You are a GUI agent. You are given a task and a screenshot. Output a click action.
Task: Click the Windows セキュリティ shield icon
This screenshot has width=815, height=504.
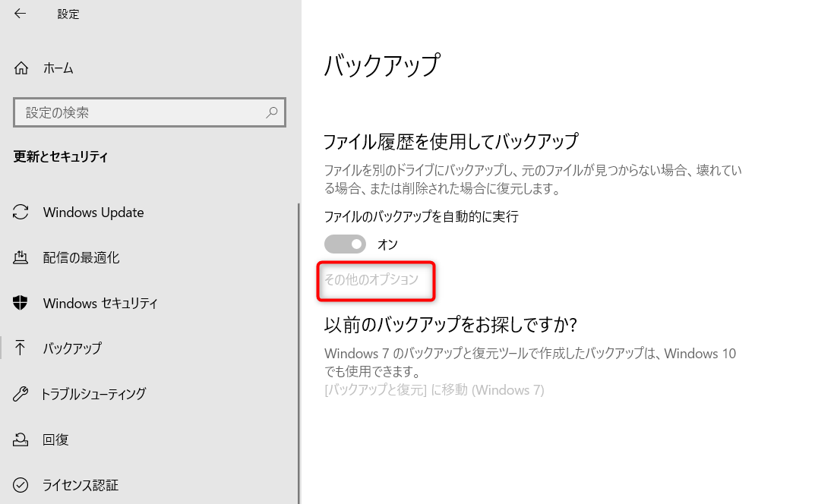pyautogui.click(x=21, y=303)
